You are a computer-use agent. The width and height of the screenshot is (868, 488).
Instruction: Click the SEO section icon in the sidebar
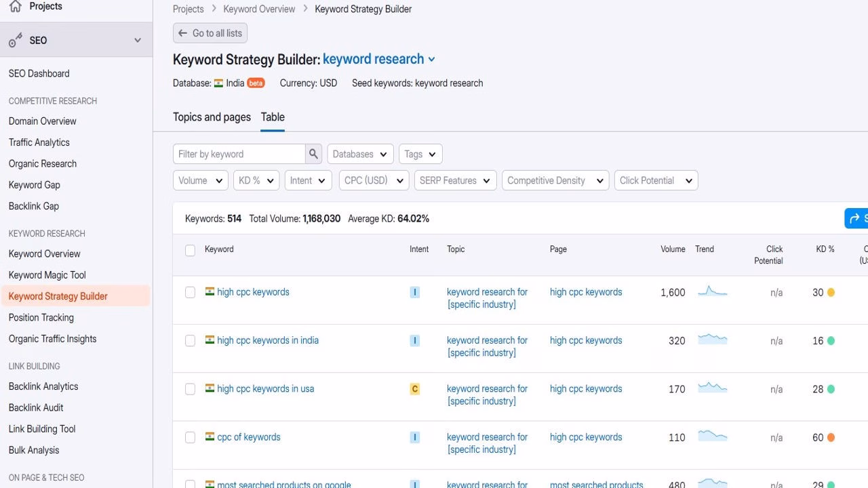15,39
